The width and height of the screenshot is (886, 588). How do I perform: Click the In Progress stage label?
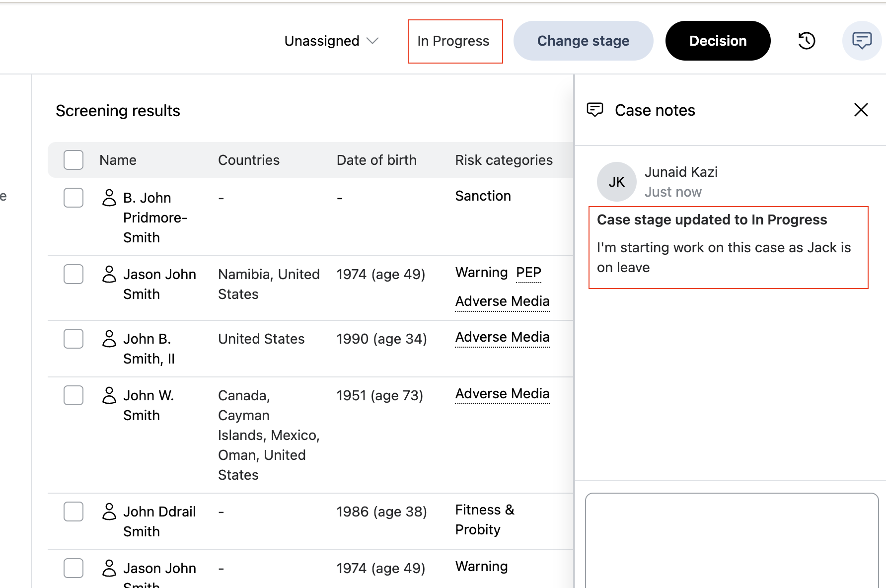tap(453, 41)
